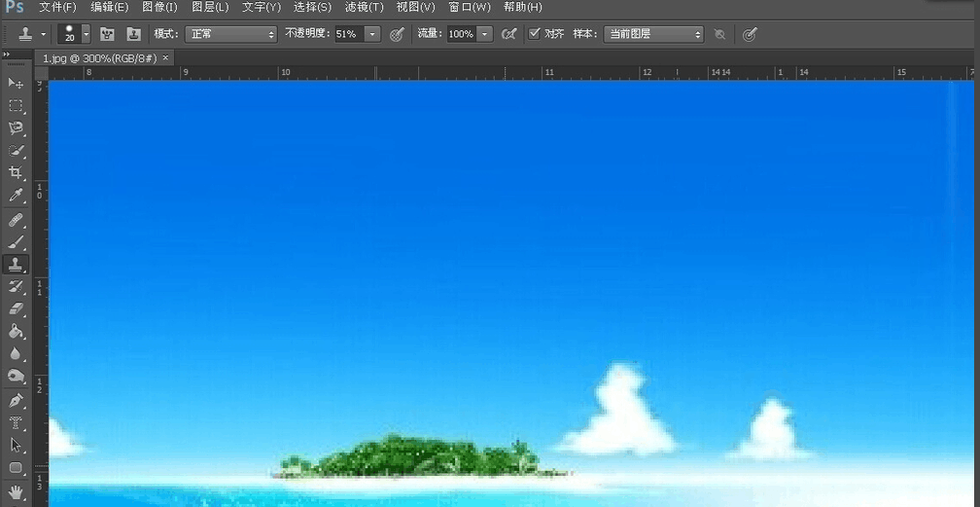The height and width of the screenshot is (507, 980).
Task: Click the 不透明度 label
Action: (307, 34)
